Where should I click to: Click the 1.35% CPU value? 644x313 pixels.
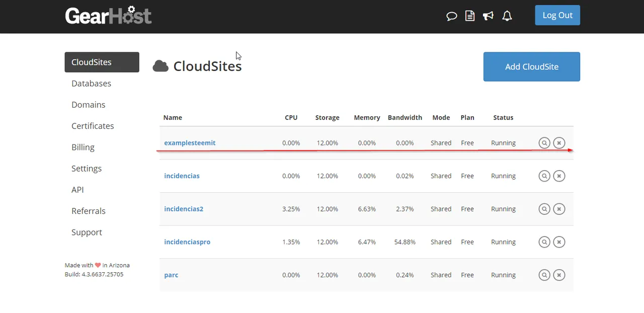click(x=291, y=242)
